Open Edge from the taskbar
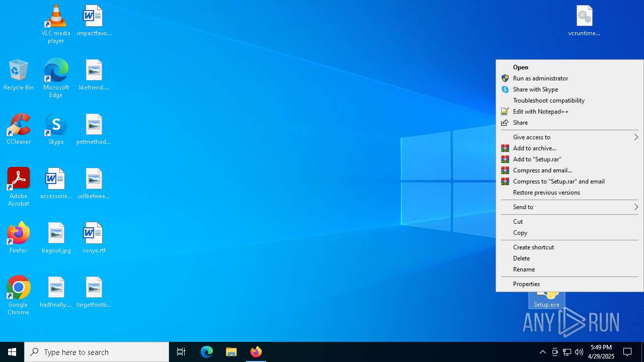644x362 pixels. [x=207, y=352]
